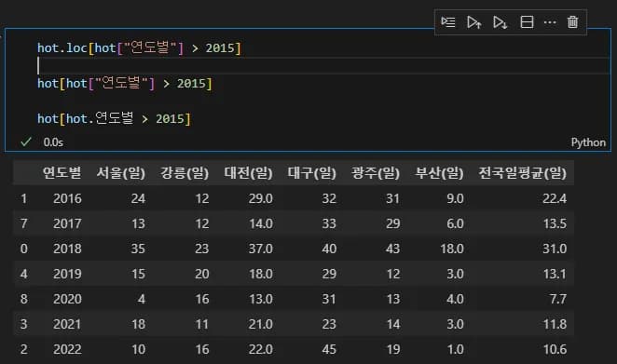
Task: Click national average 22.4 cell
Action: 555,198
